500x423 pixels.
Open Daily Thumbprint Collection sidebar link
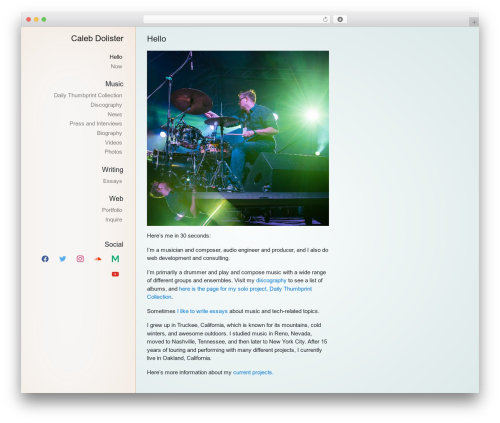pos(88,95)
